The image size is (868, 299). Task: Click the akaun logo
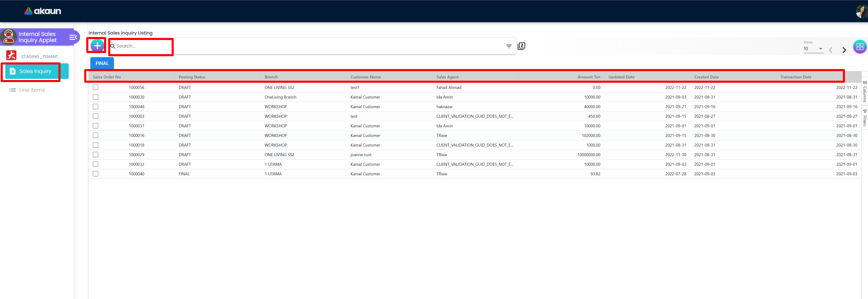pyautogui.click(x=43, y=11)
